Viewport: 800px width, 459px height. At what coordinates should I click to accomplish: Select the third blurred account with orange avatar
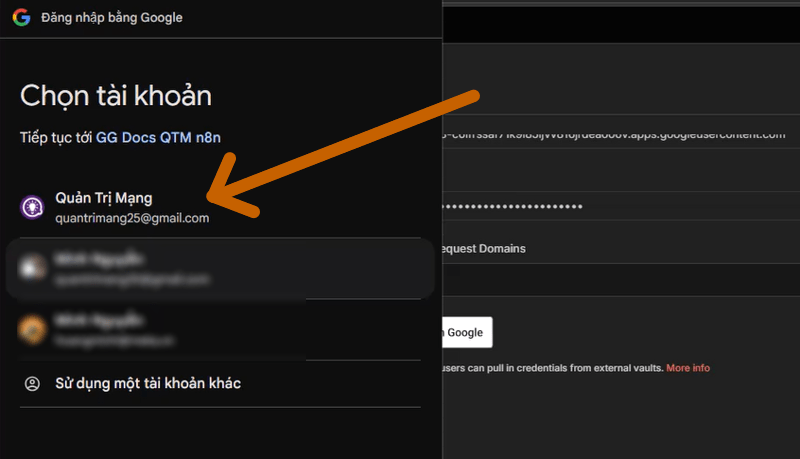pos(220,329)
